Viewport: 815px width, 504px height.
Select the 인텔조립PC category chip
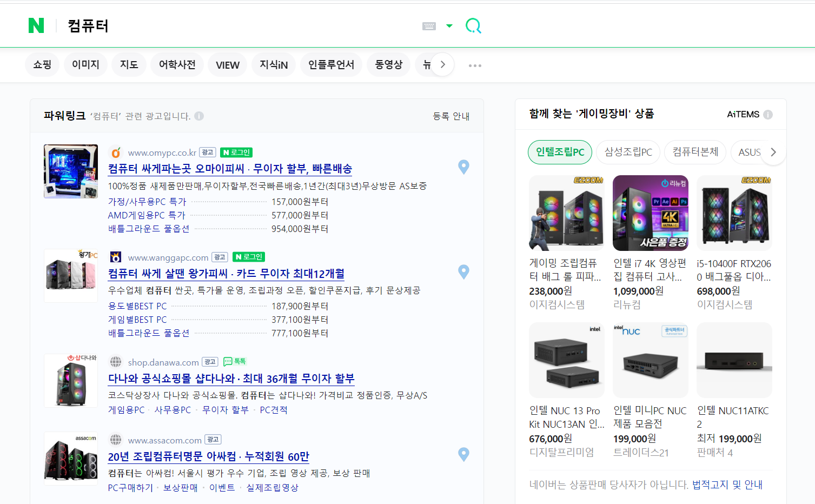[560, 152]
